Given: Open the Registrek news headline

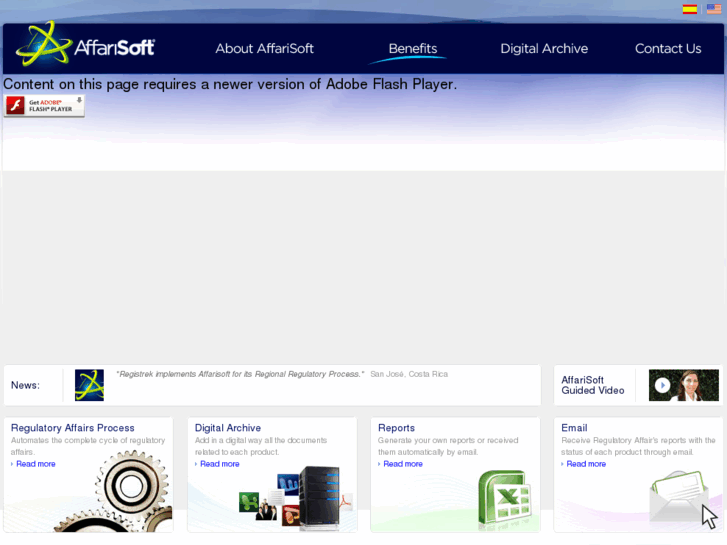Looking at the screenshot, I should [x=240, y=374].
